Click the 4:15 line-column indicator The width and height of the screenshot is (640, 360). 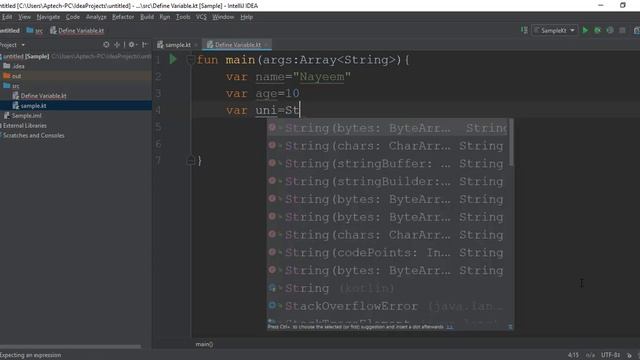point(573,355)
